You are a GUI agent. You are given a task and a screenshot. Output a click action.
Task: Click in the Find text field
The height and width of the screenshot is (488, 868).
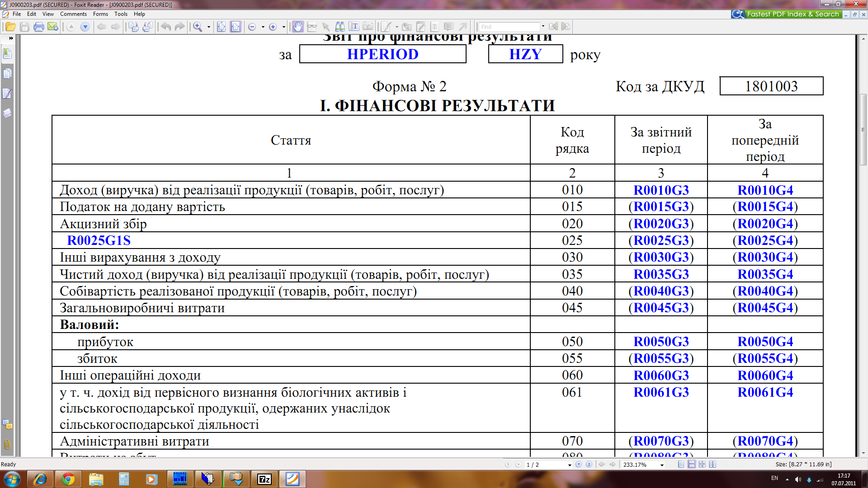[509, 27]
